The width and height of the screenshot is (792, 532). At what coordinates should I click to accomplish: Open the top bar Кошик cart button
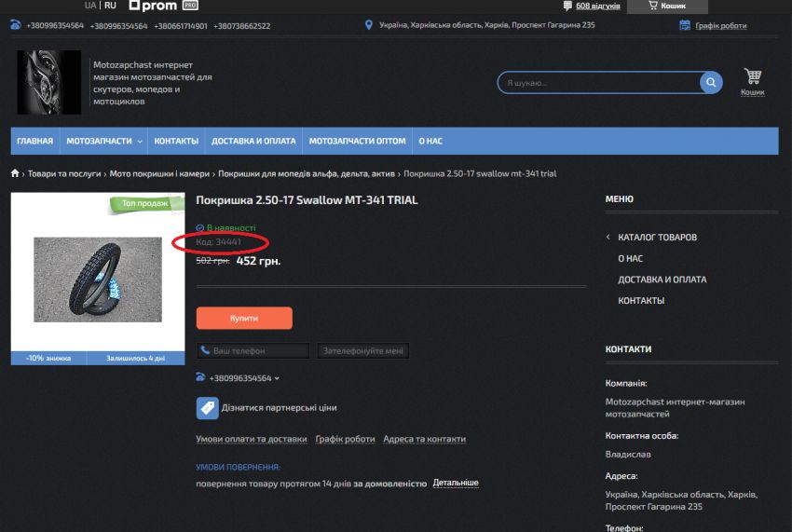pyautogui.click(x=667, y=7)
